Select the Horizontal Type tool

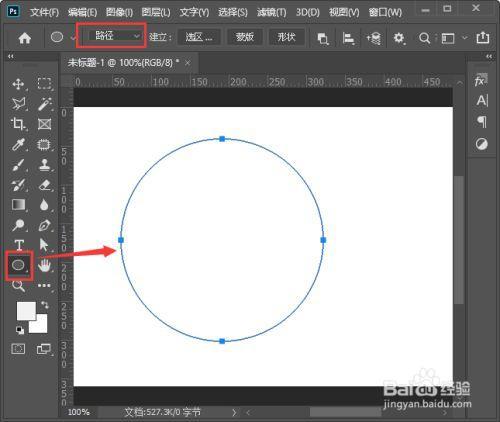[x=19, y=245]
